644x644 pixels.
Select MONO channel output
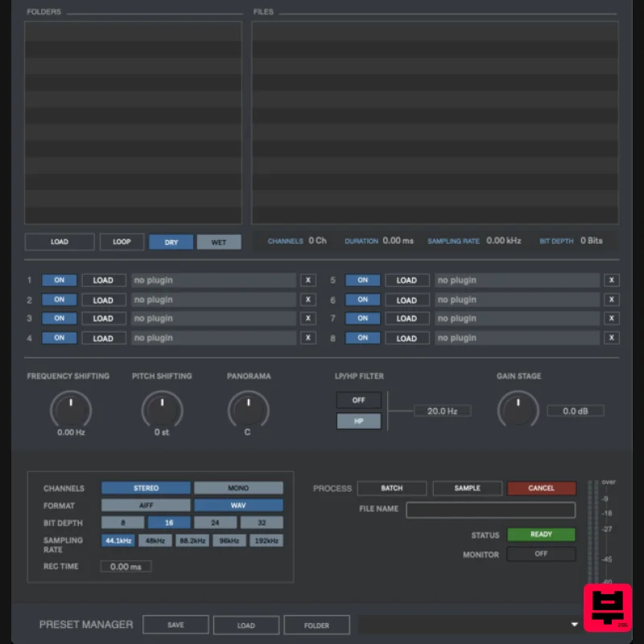[237, 488]
